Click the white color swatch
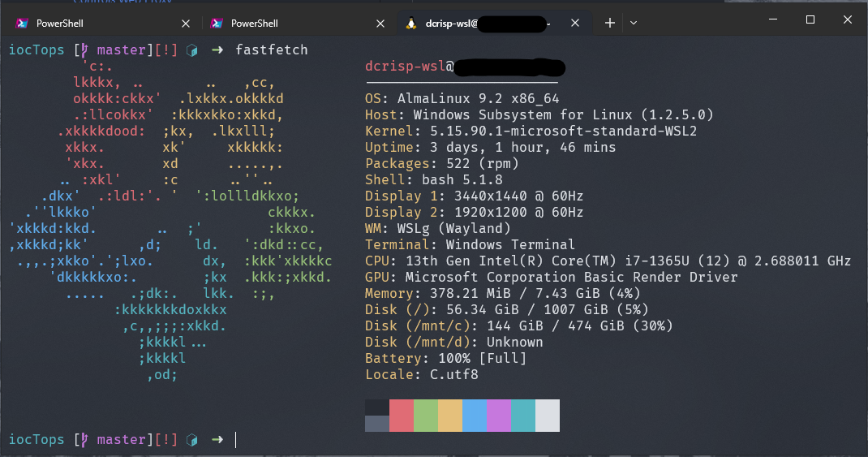The height and width of the screenshot is (457, 868). pos(548,416)
